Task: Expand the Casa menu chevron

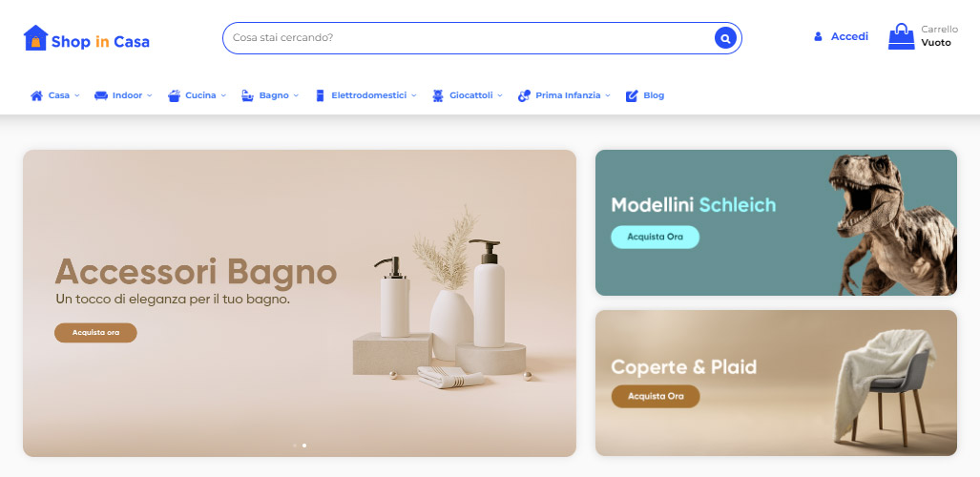Action: 77,95
